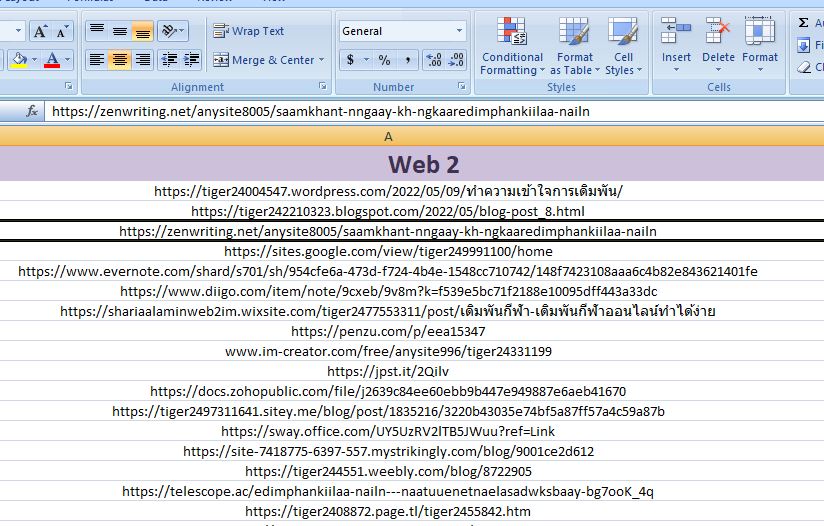This screenshot has width=824, height=526.
Task: Click the Increase Font Size icon
Action: pos(40,32)
